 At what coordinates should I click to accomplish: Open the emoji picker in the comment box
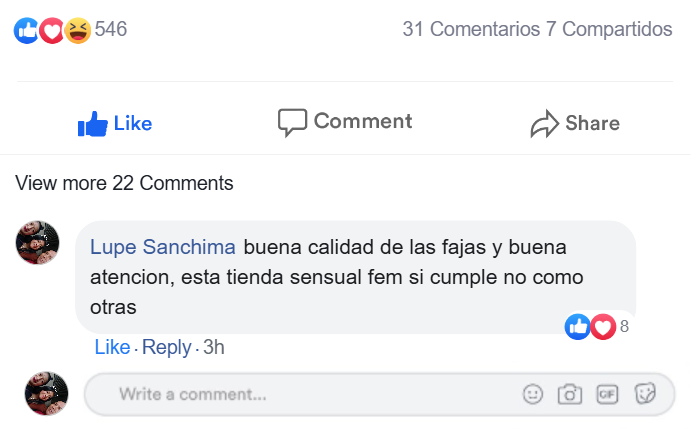533,395
